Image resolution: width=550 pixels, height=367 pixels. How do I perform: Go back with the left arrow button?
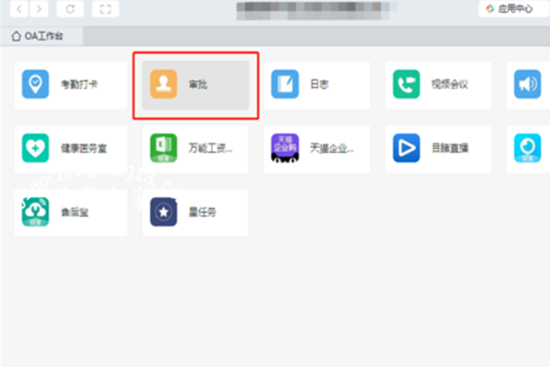tap(19, 9)
